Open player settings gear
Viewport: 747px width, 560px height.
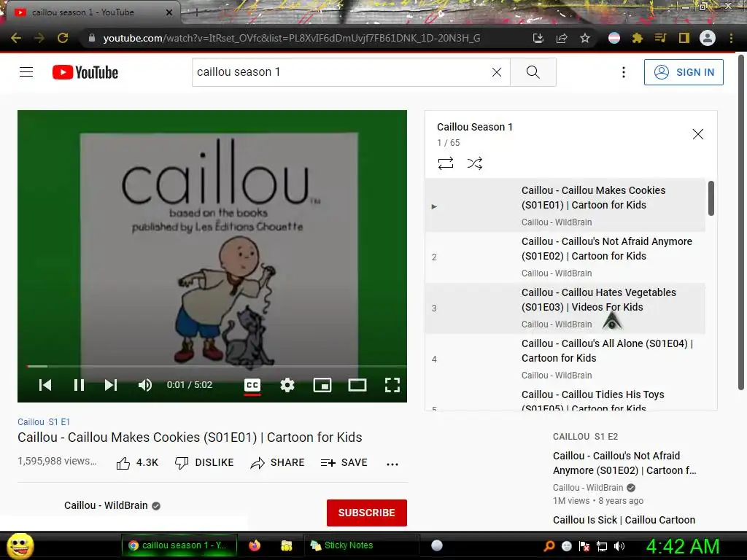pyautogui.click(x=287, y=385)
